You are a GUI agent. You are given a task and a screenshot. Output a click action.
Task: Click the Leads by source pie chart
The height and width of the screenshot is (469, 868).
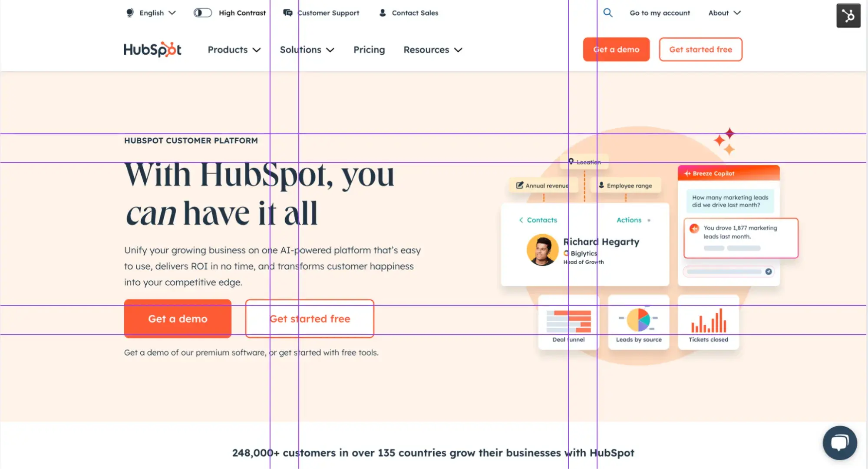click(x=638, y=319)
